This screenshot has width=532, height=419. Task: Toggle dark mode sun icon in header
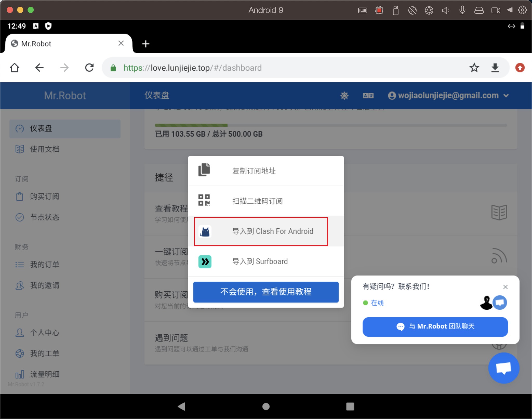tap(344, 96)
